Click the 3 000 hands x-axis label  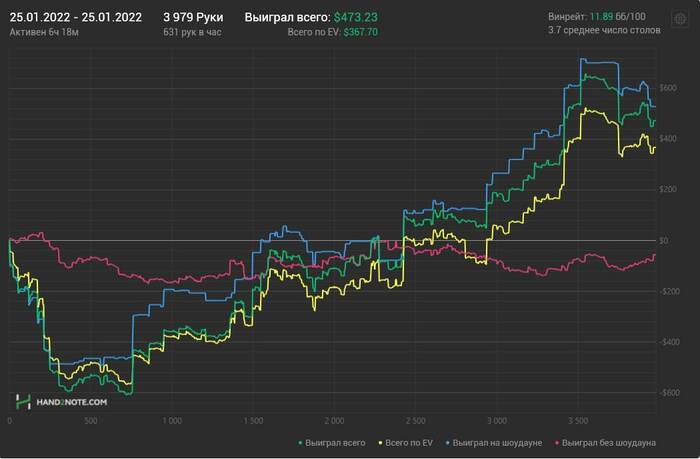[x=497, y=421]
